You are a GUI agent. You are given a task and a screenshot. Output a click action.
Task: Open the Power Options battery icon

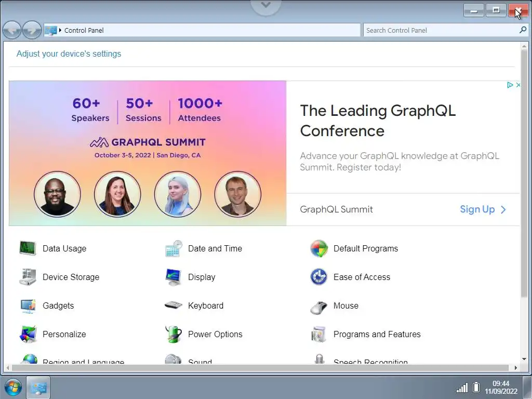click(174, 334)
